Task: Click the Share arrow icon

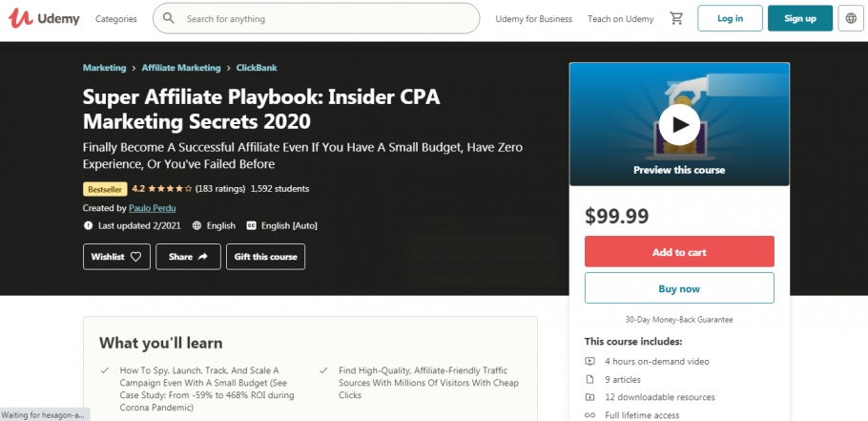Action: 202,257
